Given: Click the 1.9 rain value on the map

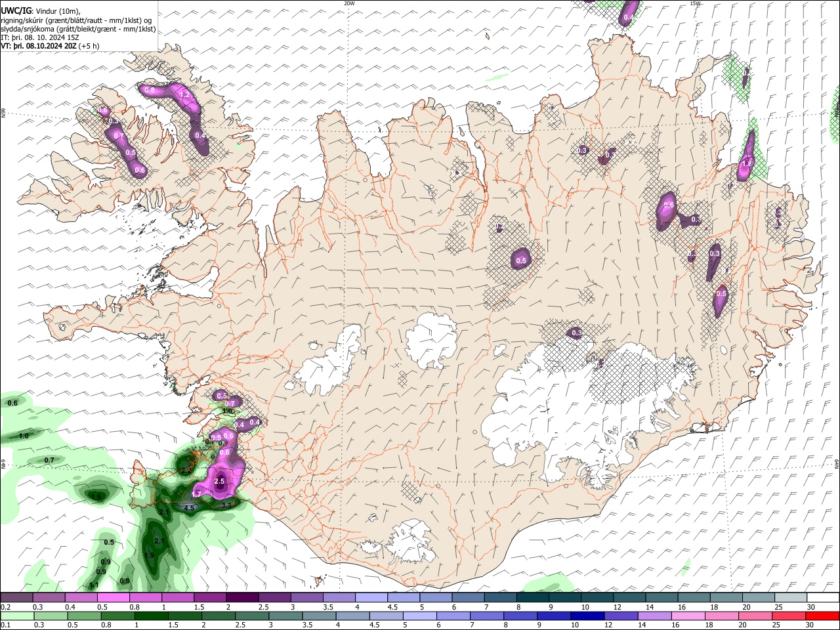Looking at the screenshot, I should coord(149,555).
